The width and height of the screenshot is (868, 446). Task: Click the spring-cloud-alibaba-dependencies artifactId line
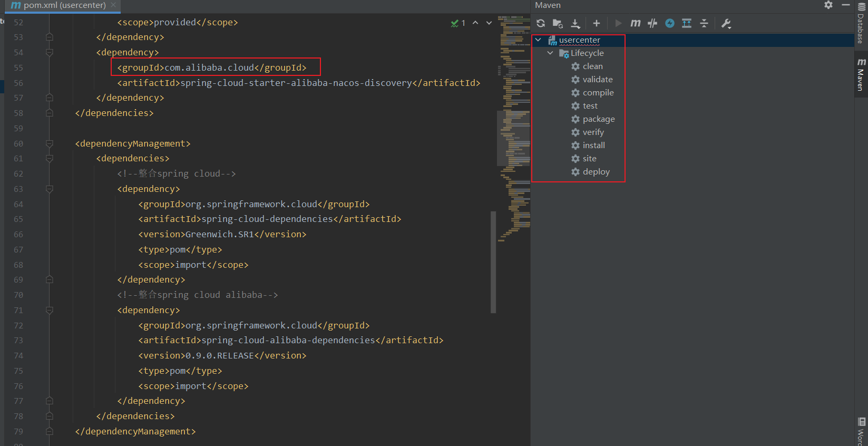(291, 340)
